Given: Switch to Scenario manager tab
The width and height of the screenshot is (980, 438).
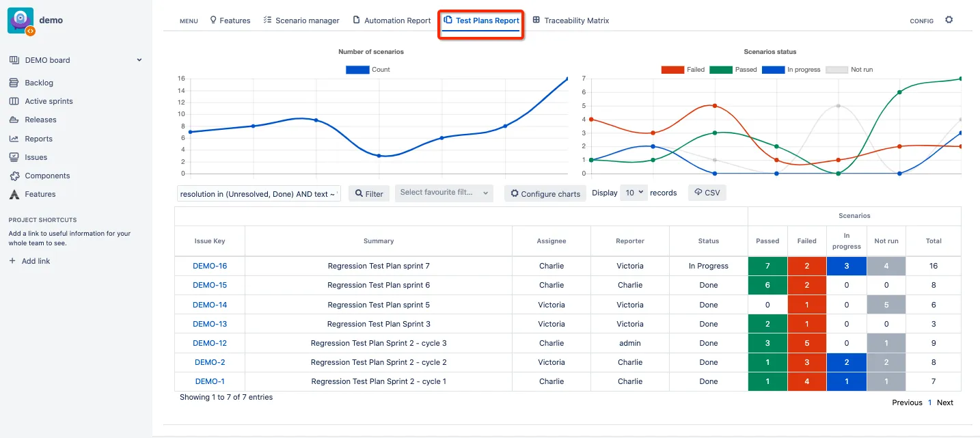Looking at the screenshot, I should click(x=301, y=20).
